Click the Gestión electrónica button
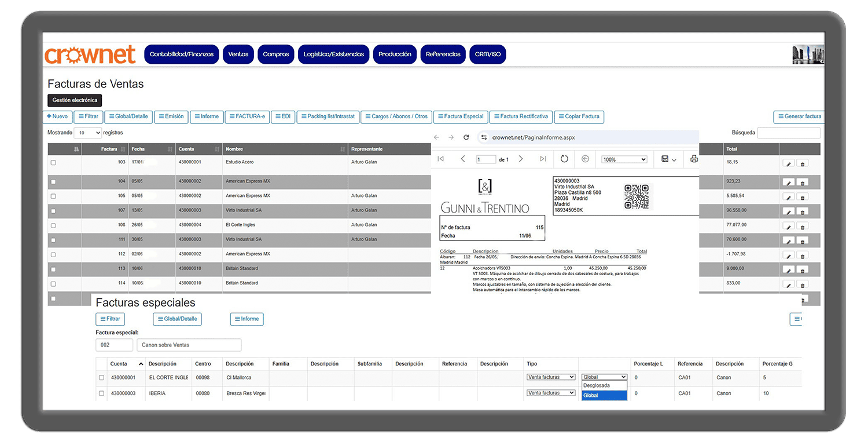The image size is (868, 442). click(75, 100)
